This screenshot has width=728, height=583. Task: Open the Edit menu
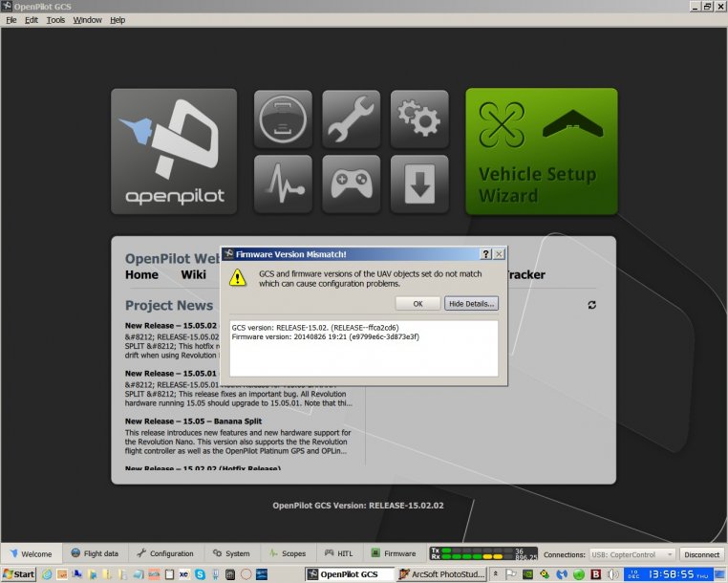pos(32,20)
